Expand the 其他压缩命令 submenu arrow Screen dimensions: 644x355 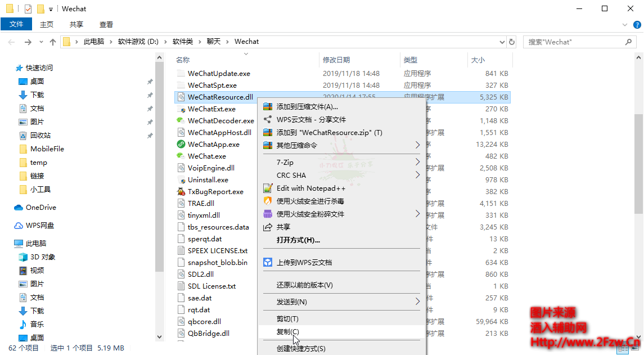pyautogui.click(x=417, y=145)
